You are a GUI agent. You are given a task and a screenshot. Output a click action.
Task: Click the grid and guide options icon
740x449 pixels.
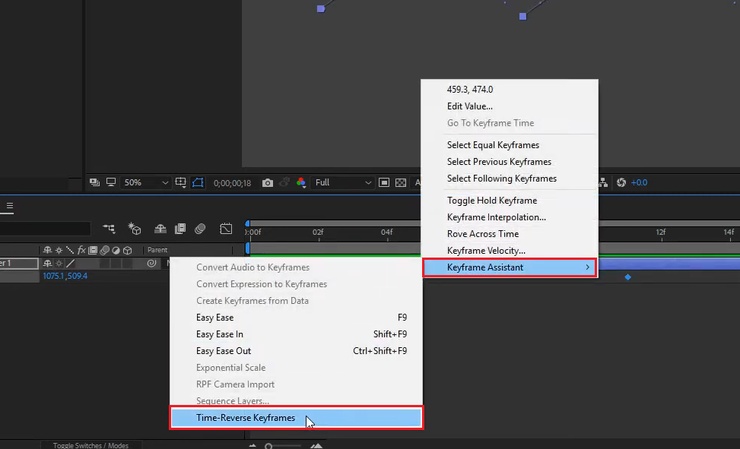point(181,183)
